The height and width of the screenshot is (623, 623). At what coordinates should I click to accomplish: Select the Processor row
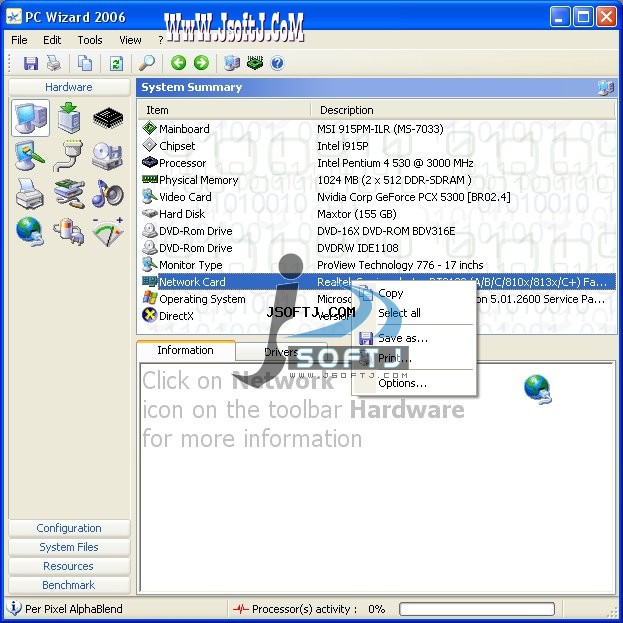(377, 163)
